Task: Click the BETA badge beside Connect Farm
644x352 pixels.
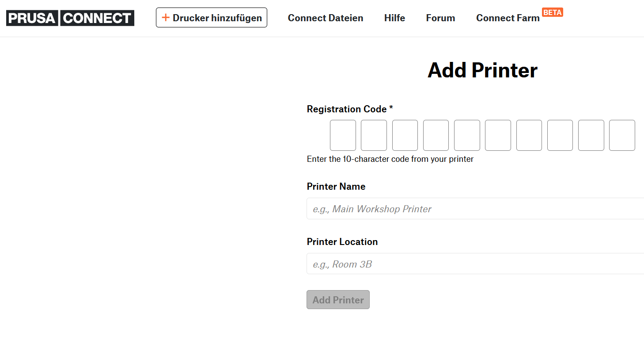Action: (x=553, y=12)
